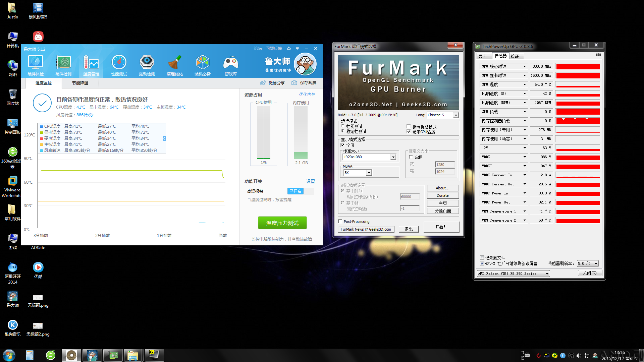Uncheck 记录GPU温度 checkbox
This screenshot has width=644, height=362.
(409, 132)
